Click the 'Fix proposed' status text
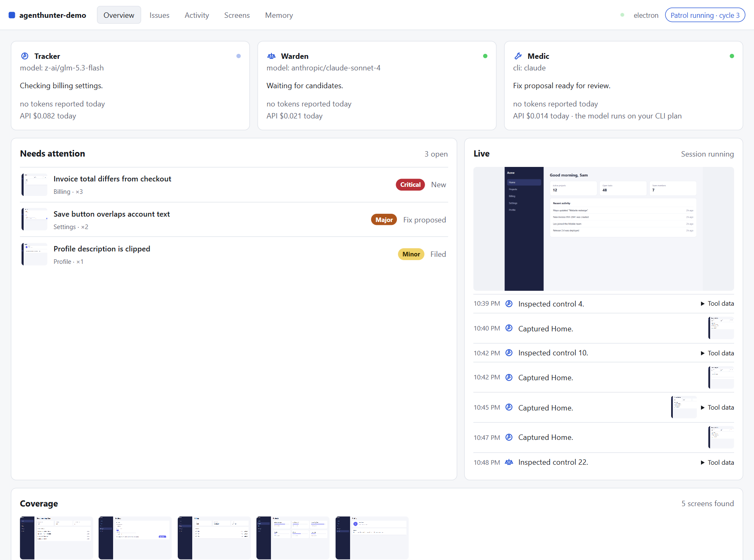Screen dimensions: 754x560 [425, 220]
